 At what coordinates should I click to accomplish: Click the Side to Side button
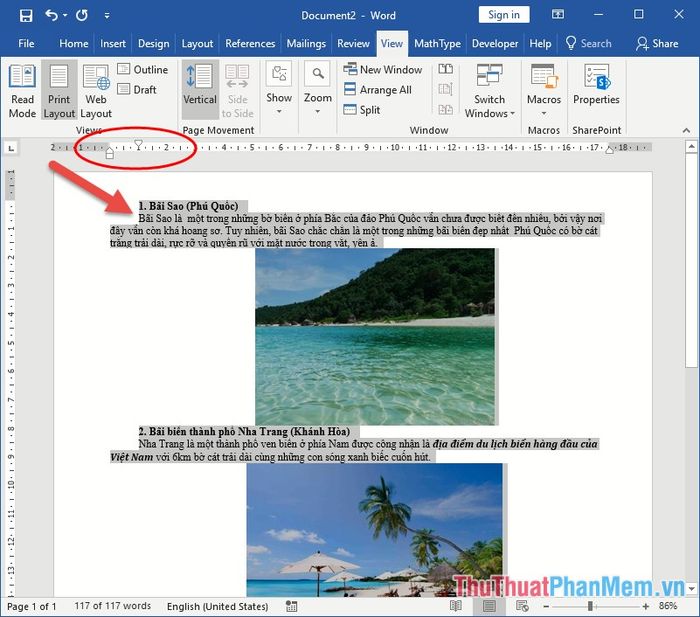pyautogui.click(x=237, y=91)
